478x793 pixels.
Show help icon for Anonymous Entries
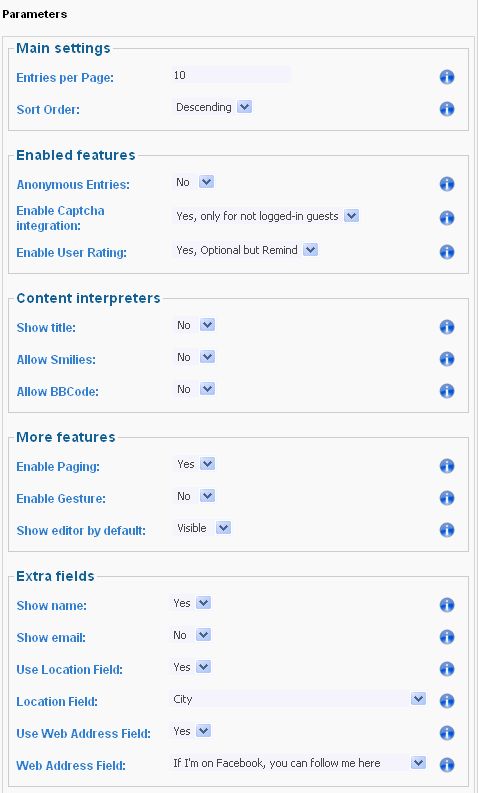pyautogui.click(x=447, y=184)
